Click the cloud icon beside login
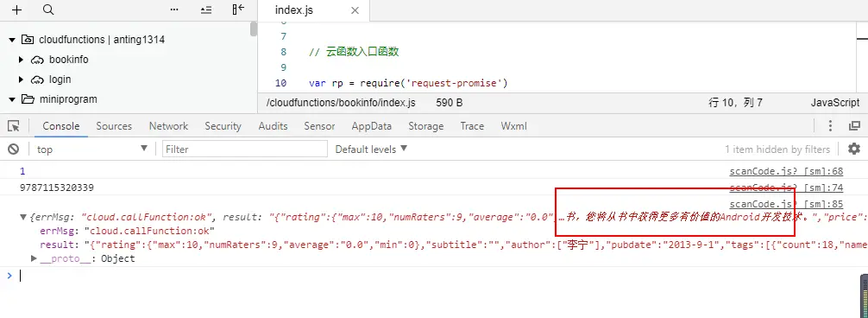 tap(37, 79)
